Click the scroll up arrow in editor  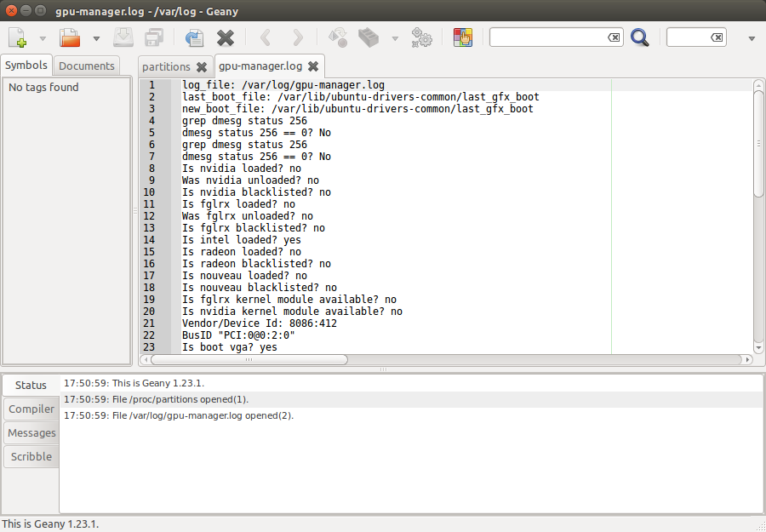pos(758,85)
